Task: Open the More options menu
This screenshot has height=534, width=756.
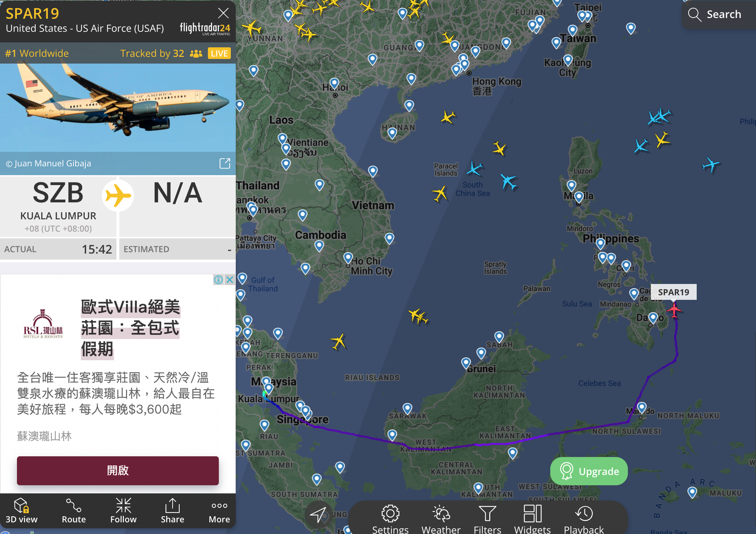Action: pos(219,511)
